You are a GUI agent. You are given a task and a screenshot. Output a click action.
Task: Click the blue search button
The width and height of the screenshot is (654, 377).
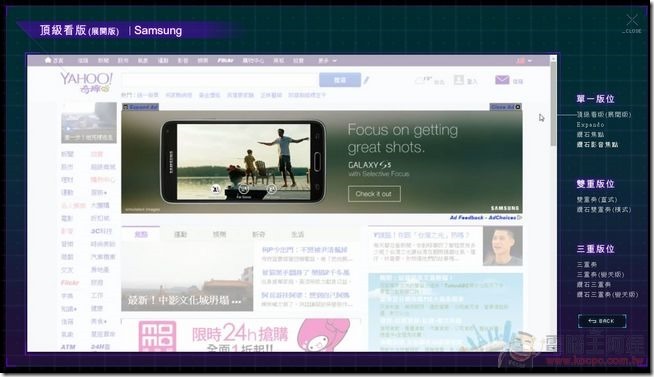pyautogui.click(x=340, y=80)
